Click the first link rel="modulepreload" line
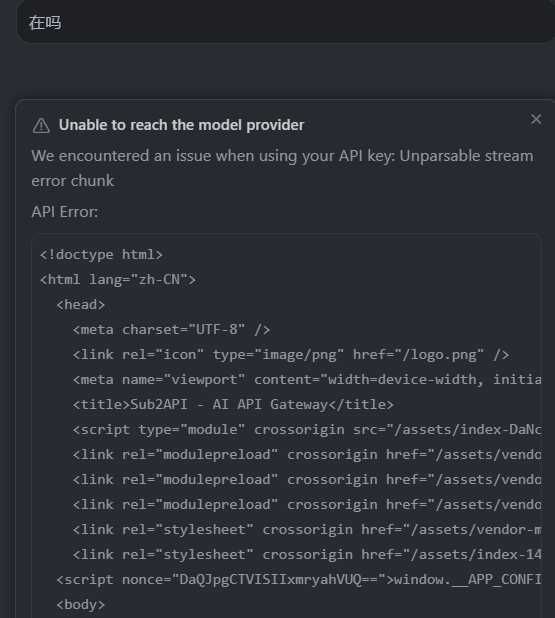The image size is (555, 618). (x=307, y=455)
